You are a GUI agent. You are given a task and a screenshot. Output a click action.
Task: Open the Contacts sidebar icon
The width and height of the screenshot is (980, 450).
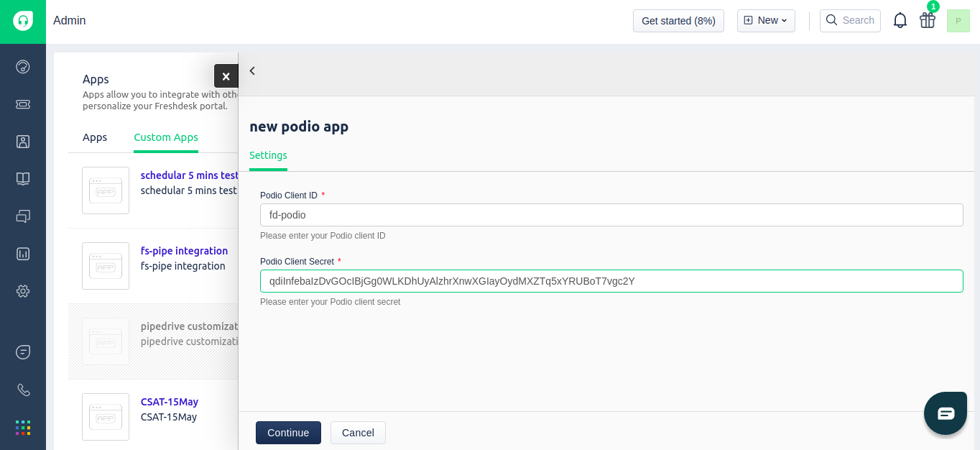click(x=23, y=142)
